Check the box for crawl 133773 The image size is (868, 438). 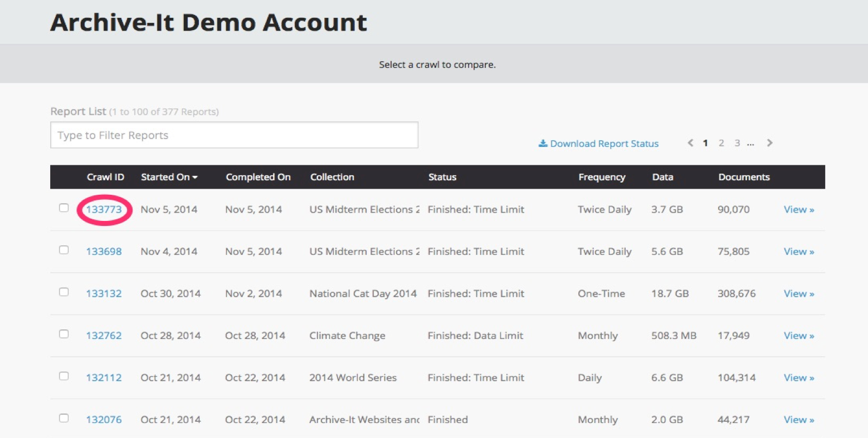coord(64,208)
